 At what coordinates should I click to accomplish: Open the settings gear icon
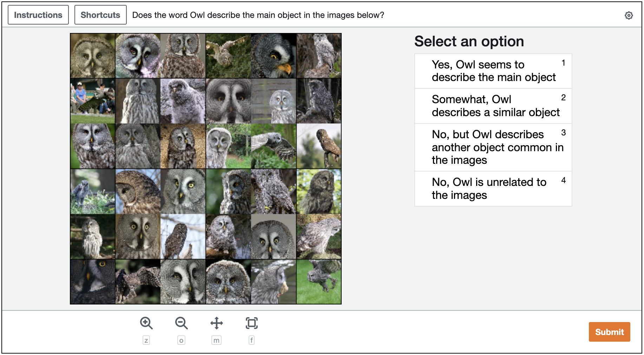[x=629, y=15]
